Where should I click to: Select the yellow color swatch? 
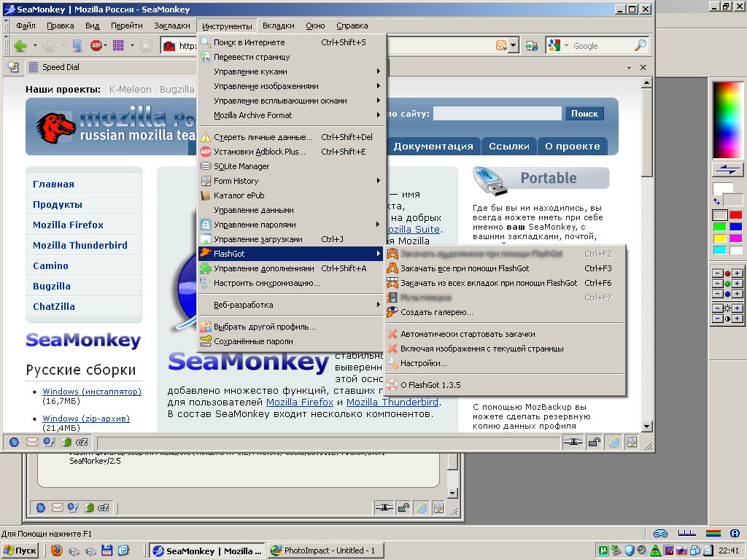click(x=719, y=238)
